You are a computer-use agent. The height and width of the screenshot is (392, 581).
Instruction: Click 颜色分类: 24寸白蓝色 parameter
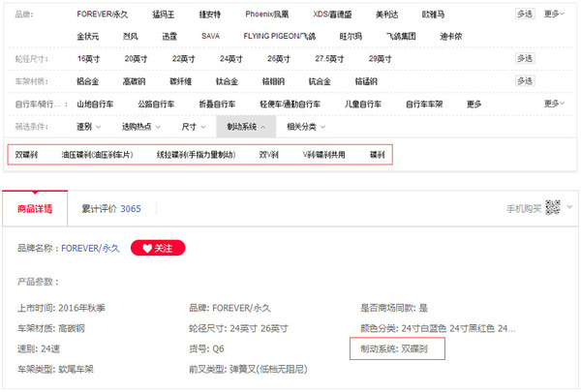(x=438, y=328)
